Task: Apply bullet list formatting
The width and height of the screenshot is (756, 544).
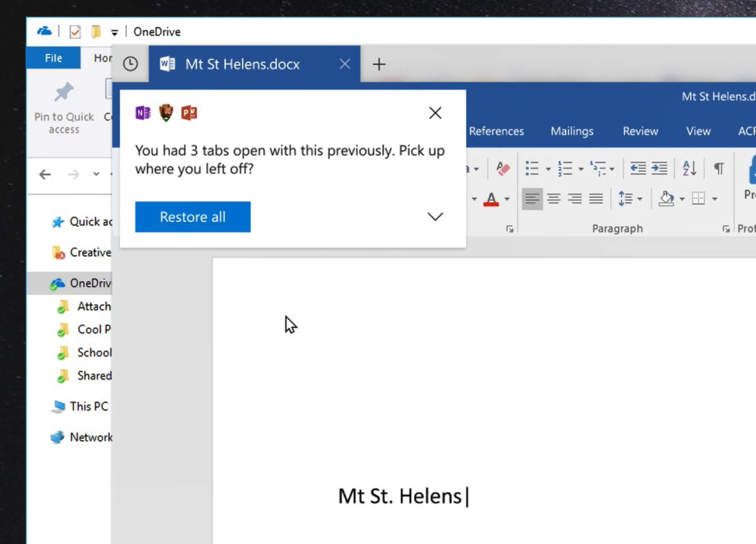Action: (532, 168)
